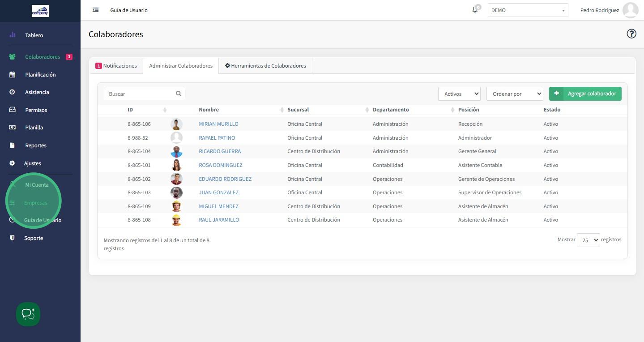Screen dimensions: 644x342
Task: Change the Mostrar 25 registros selector
Action: pyautogui.click(x=588, y=240)
